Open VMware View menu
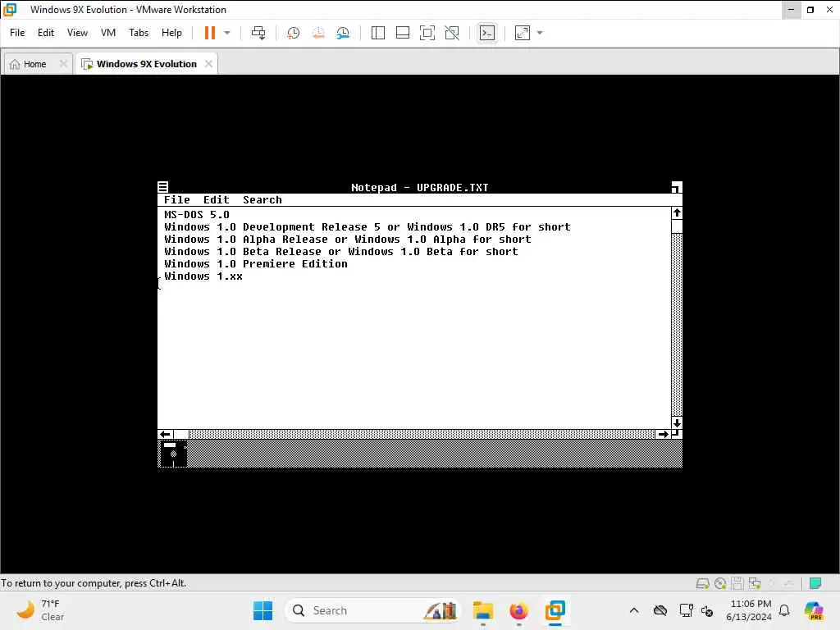Screen dimensions: 840x630 point(77,33)
